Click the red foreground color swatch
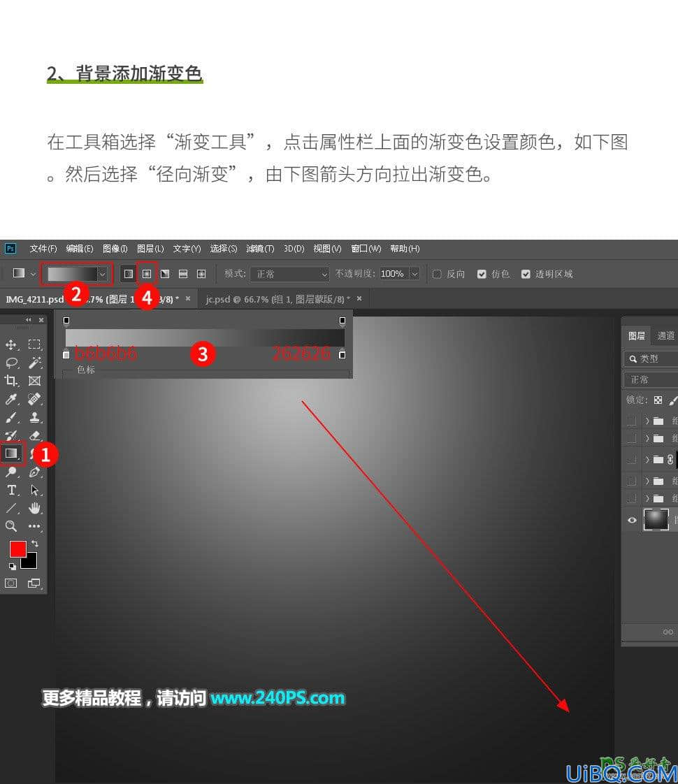This screenshot has width=678, height=784. point(17,549)
